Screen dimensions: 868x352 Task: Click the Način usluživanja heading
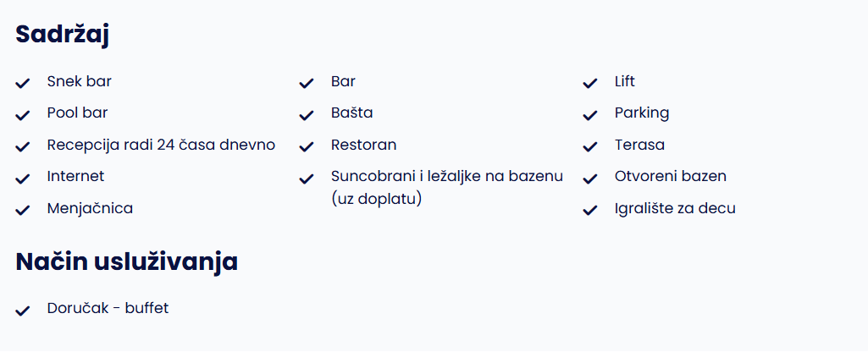pyautogui.click(x=127, y=261)
